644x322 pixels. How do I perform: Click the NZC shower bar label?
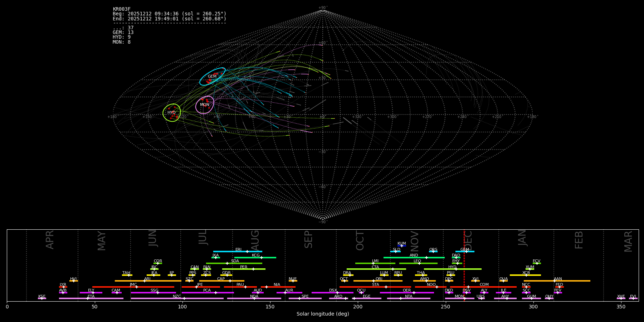coord(177,297)
